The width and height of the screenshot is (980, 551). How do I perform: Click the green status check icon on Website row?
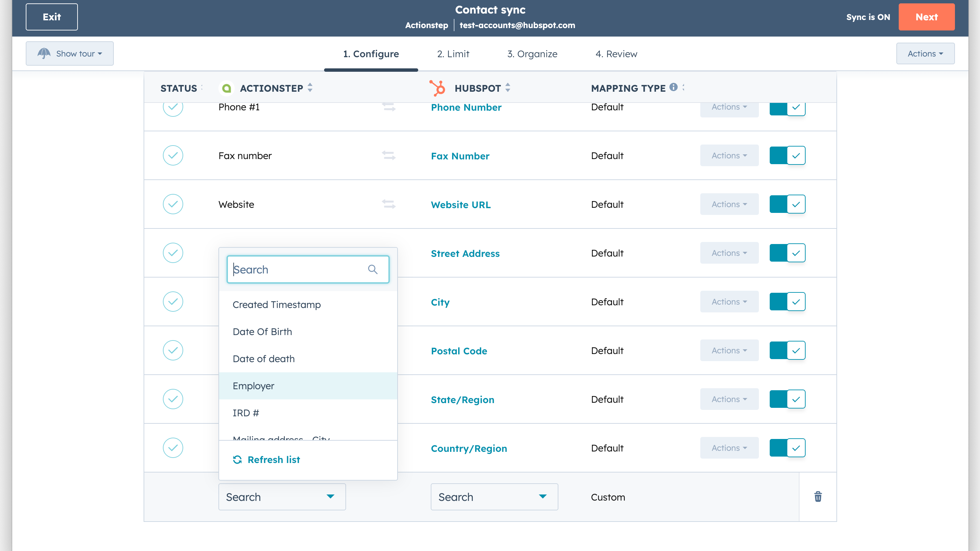pos(173,204)
